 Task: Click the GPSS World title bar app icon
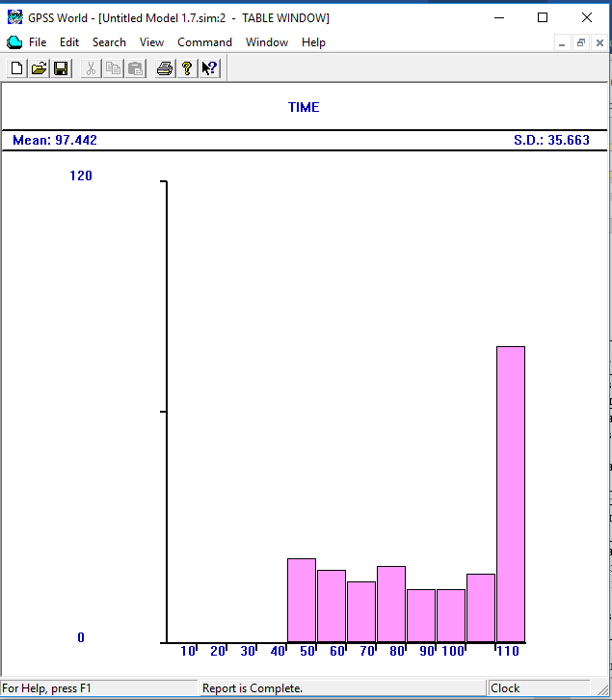(x=14, y=17)
